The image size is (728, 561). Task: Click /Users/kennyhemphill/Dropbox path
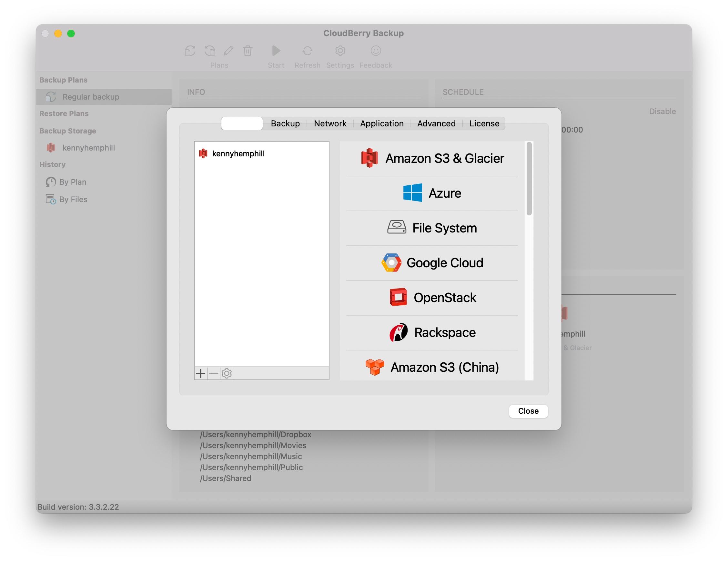(255, 434)
